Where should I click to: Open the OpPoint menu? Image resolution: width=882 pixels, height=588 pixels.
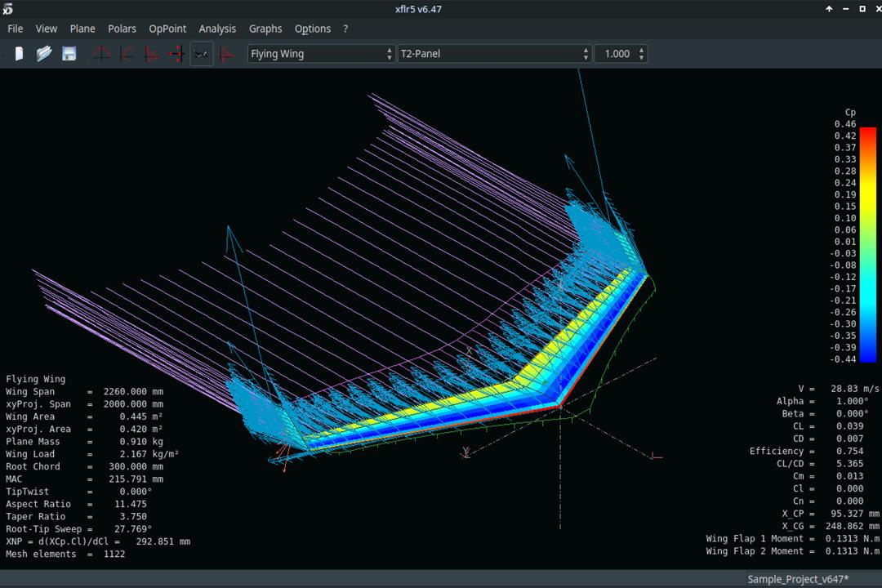point(167,29)
